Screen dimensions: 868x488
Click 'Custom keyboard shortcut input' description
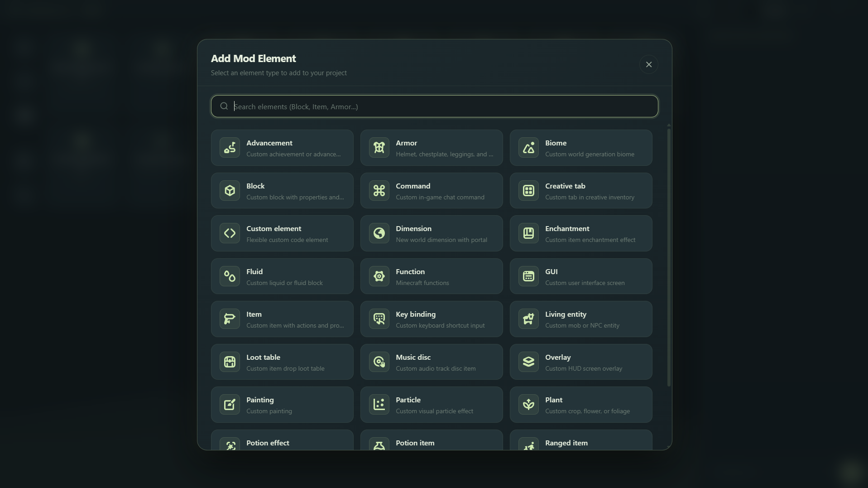[x=440, y=326]
